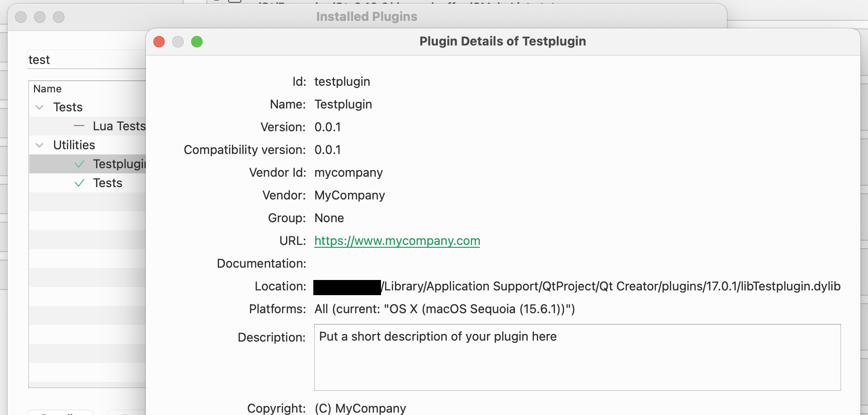Select the Tests plugin listed under Utilities
The image size is (868, 415).
(x=108, y=183)
